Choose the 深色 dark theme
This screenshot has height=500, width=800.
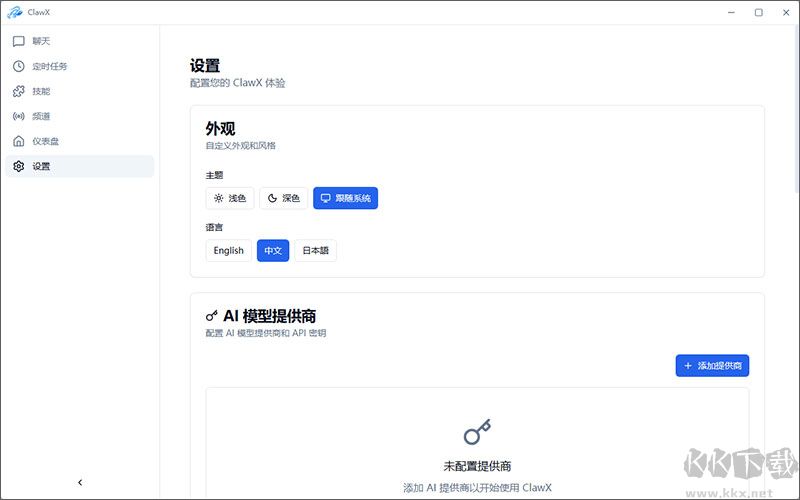tap(283, 198)
